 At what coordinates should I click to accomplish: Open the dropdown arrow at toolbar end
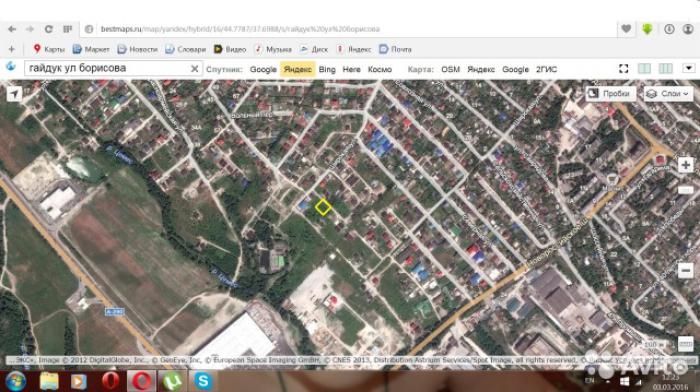pos(688,68)
